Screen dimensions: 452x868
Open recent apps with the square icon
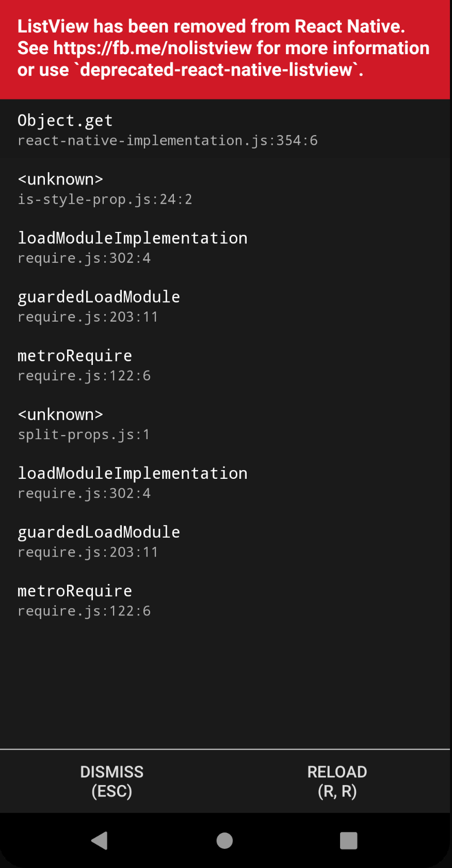(348, 840)
